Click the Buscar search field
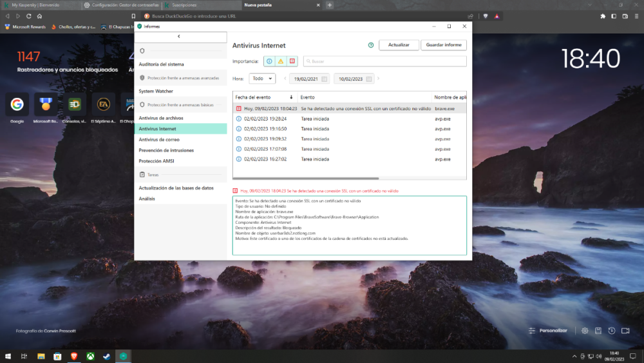 (385, 61)
